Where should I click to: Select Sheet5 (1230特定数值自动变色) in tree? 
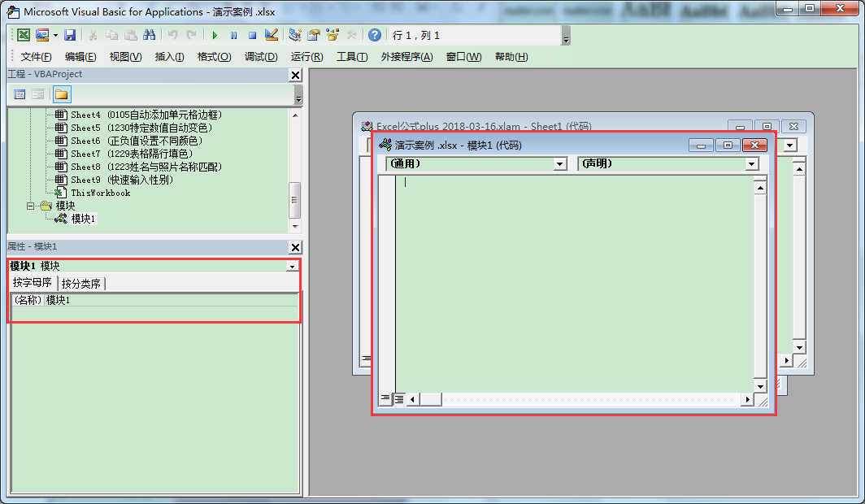pos(141,128)
